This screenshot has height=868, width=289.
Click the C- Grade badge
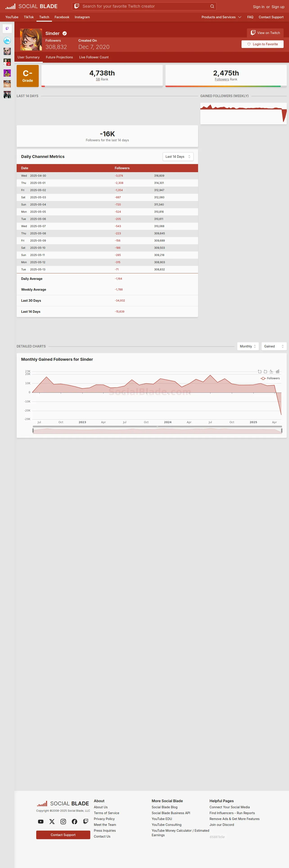[28, 76]
